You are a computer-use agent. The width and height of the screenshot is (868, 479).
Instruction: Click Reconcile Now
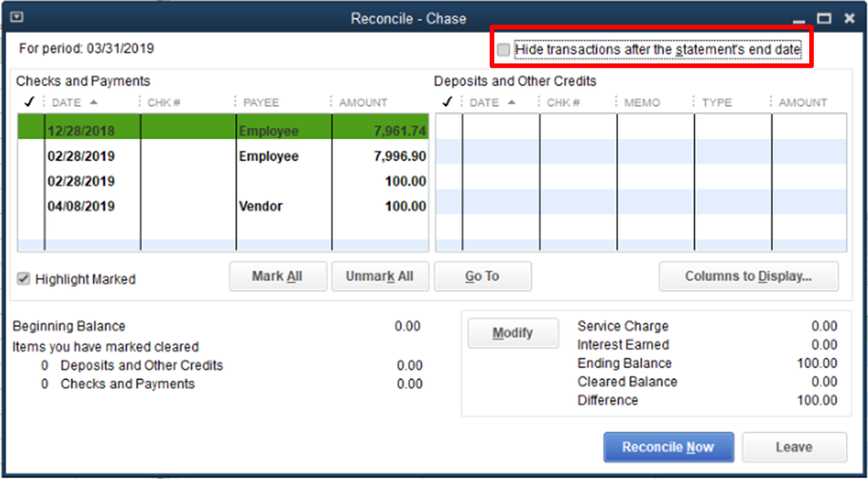pos(669,447)
